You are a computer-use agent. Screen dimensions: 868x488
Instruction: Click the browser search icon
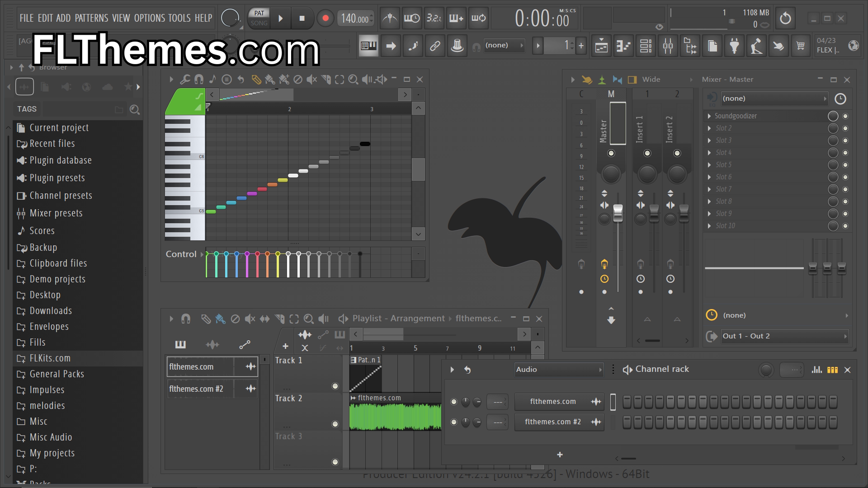[134, 109]
